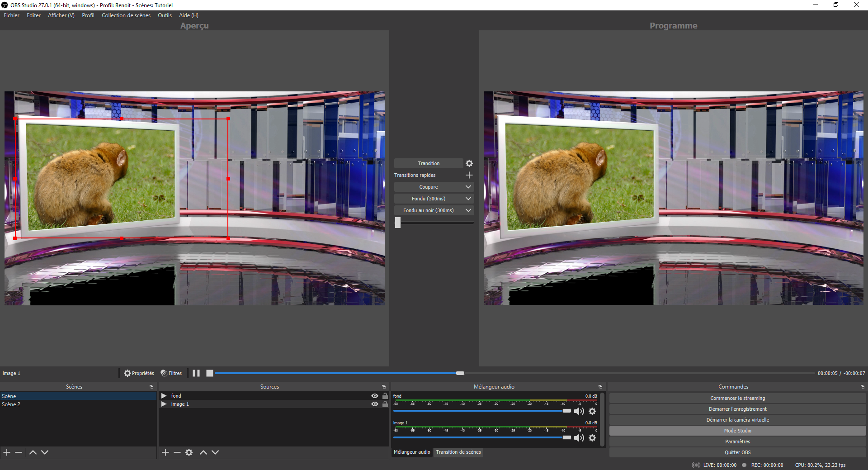Open transition settings gear icon
868x470 pixels.
pyautogui.click(x=469, y=163)
